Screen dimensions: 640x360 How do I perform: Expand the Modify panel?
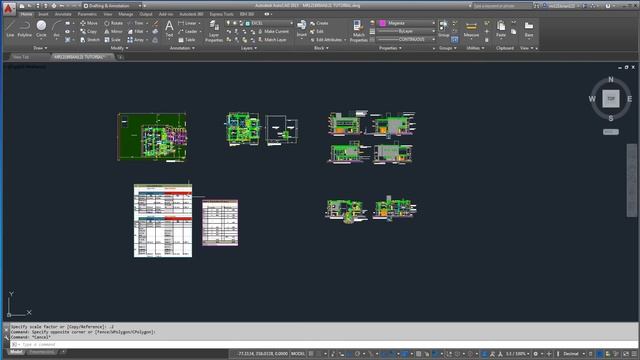click(119, 48)
